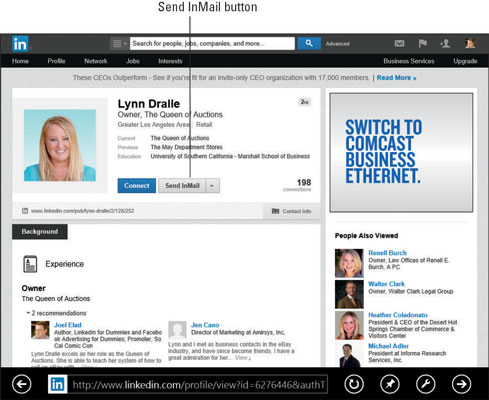Click the public profile URL text
Image resolution: width=489 pixels, height=400 pixels.
click(83, 211)
